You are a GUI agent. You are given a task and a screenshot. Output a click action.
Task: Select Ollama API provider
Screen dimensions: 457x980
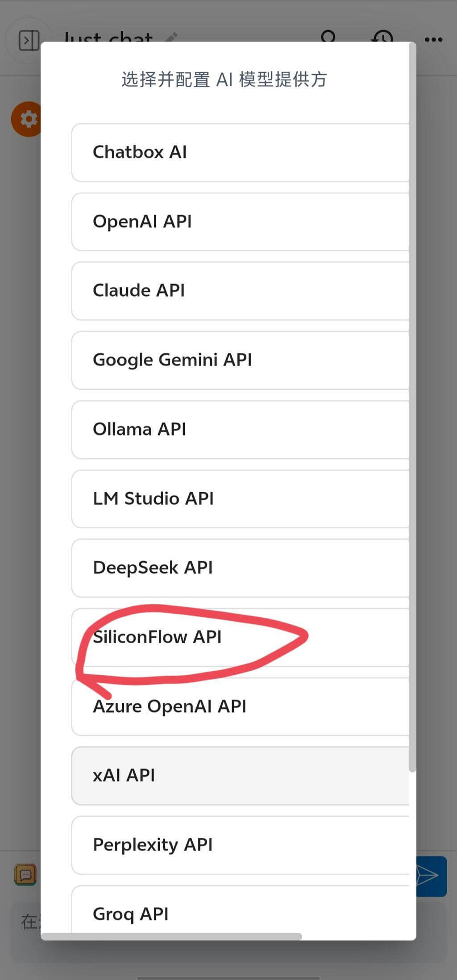point(240,430)
